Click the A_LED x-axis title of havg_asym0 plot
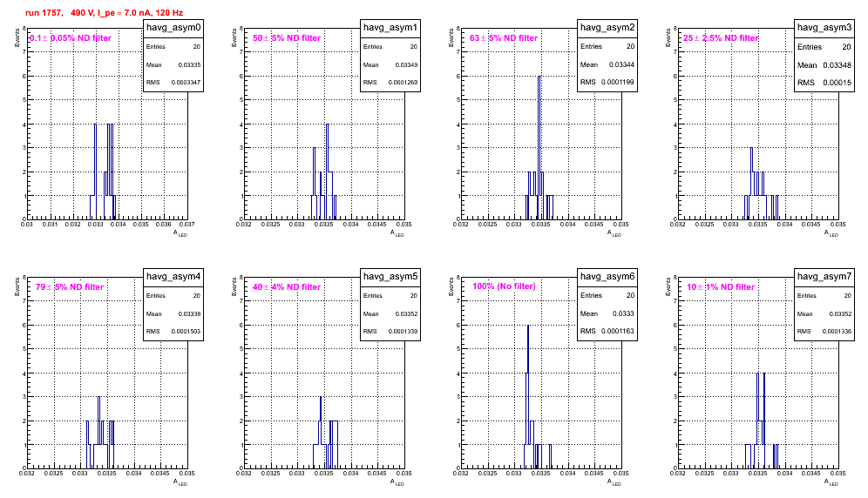This screenshot has height=498, width=868. click(x=180, y=233)
